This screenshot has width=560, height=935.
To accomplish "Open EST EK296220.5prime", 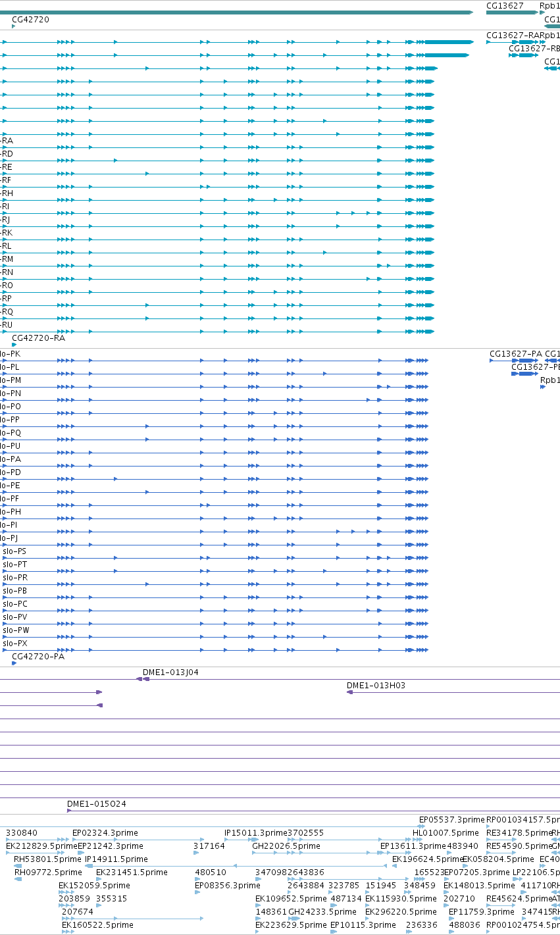I will (x=401, y=912).
